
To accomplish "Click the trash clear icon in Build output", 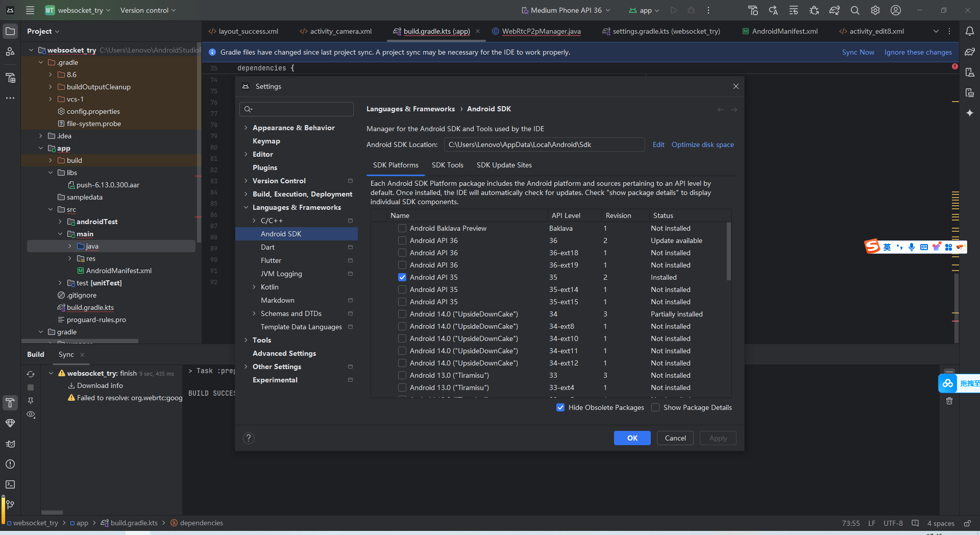I will (x=949, y=401).
